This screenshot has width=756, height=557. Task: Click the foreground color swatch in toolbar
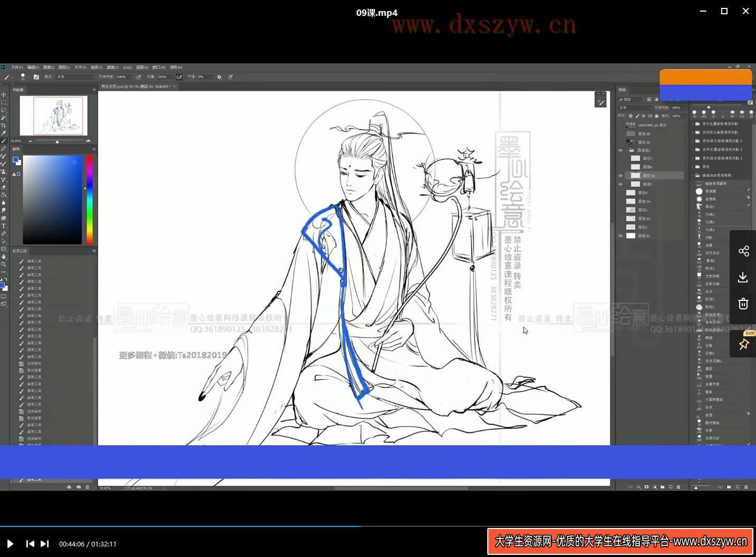coord(2,285)
